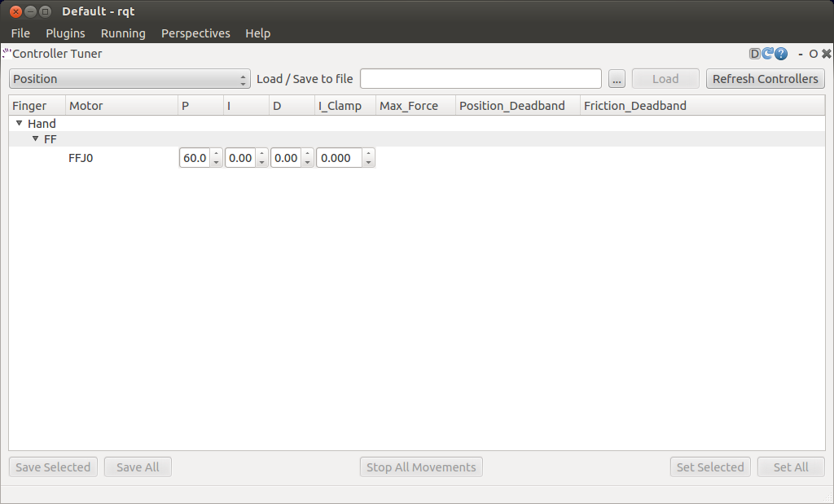Viewport: 834px width, 504px height.
Task: Click the Load / Save file path field
Action: pyautogui.click(x=481, y=79)
